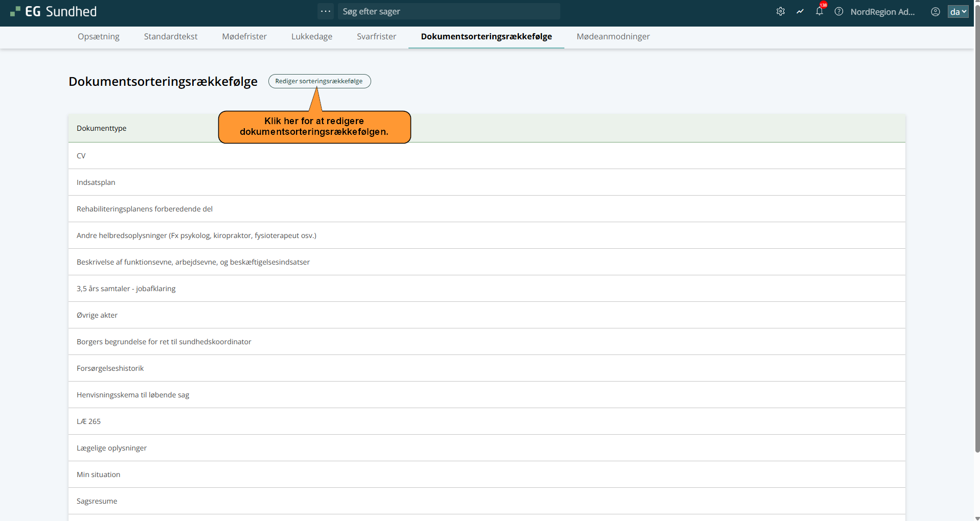
Task: Open the user profile icon
Action: click(x=935, y=11)
